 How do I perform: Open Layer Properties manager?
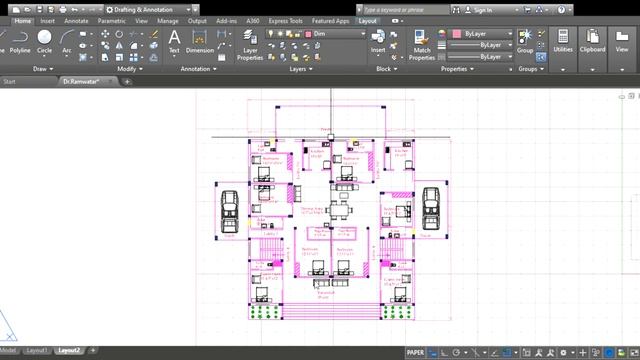point(250,45)
